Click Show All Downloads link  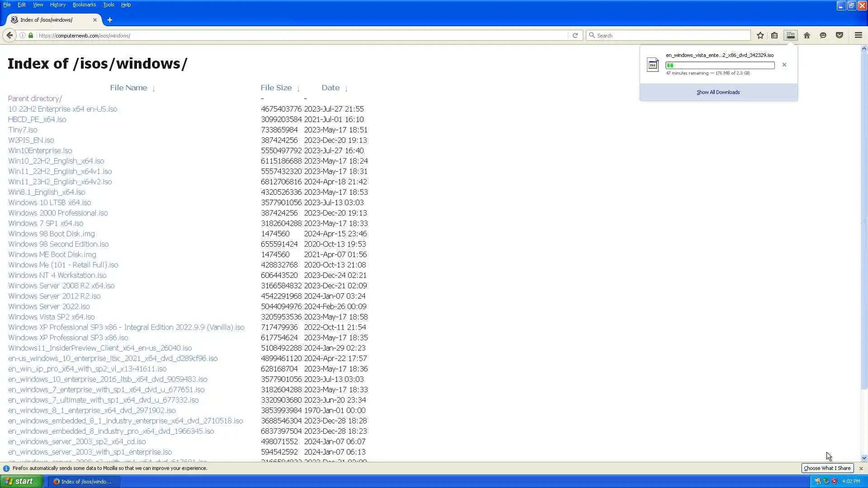tap(718, 92)
